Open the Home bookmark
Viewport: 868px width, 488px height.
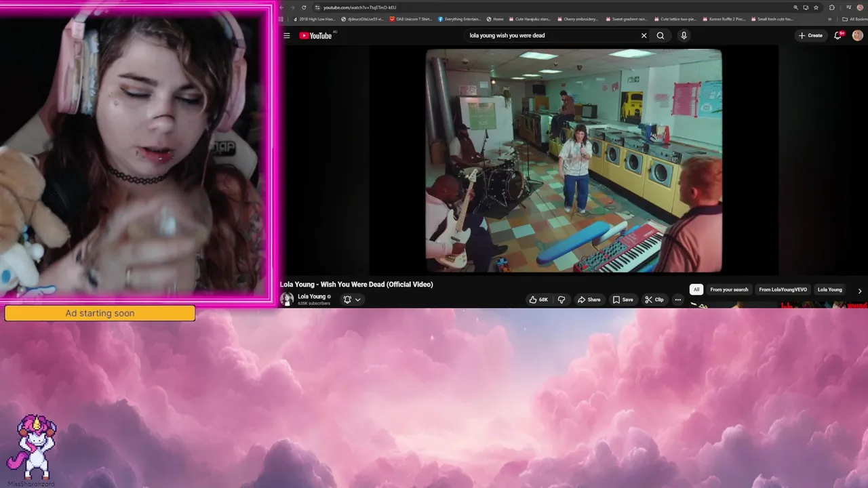[495, 19]
